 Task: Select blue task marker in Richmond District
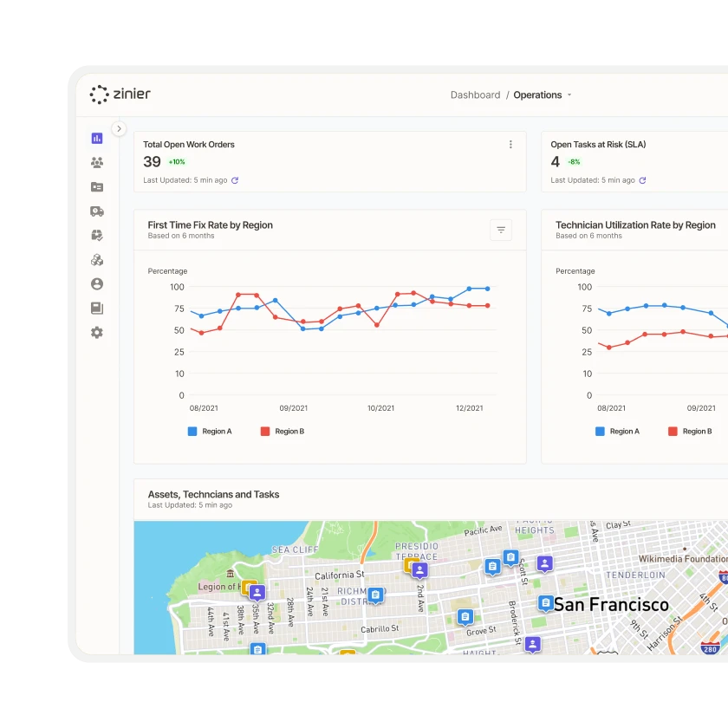[375, 595]
